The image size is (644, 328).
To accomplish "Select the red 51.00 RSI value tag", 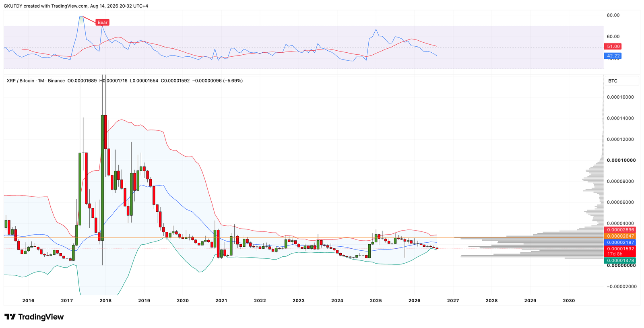I will click(x=613, y=47).
